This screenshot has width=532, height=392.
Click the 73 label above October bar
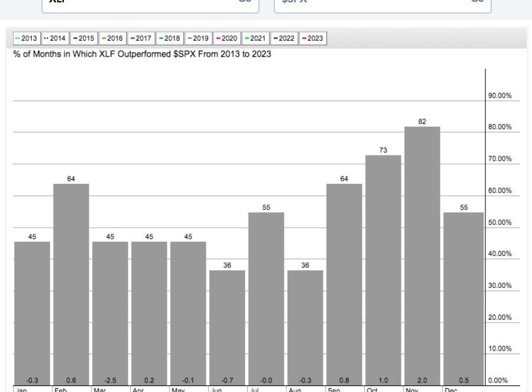point(384,150)
